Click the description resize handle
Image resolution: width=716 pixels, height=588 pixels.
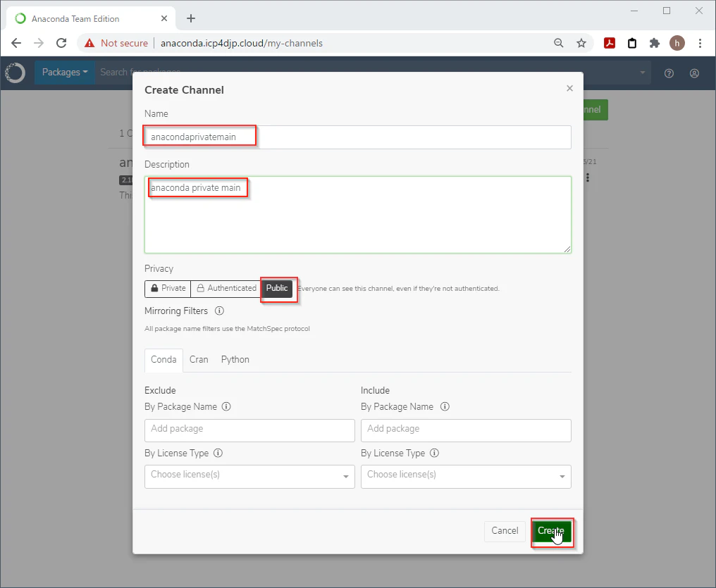(x=567, y=249)
